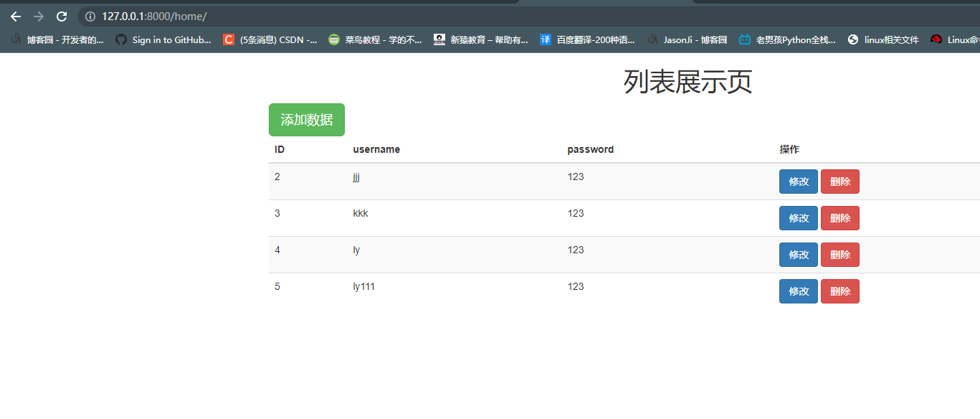Open the 博客园 - 开发者的 bookmark
This screenshot has height=419, width=980.
[x=57, y=40]
